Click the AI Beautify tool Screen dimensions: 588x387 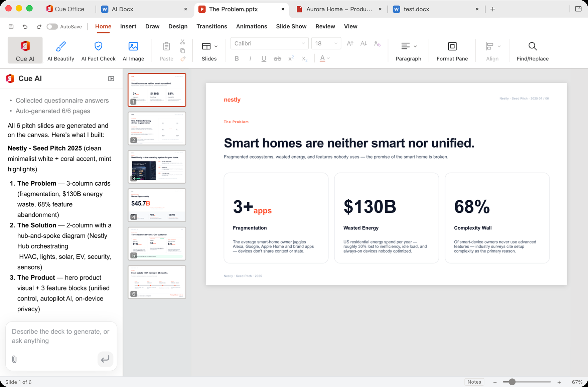pyautogui.click(x=60, y=50)
